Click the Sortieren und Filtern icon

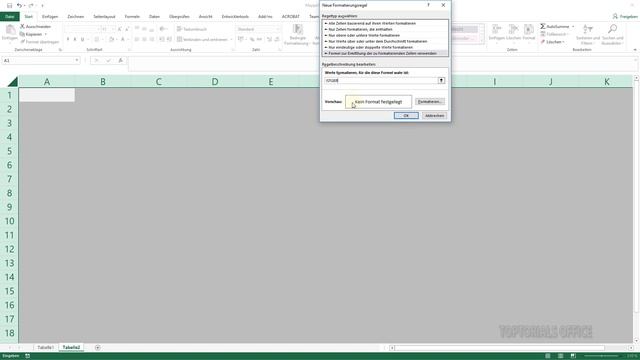[588, 29]
